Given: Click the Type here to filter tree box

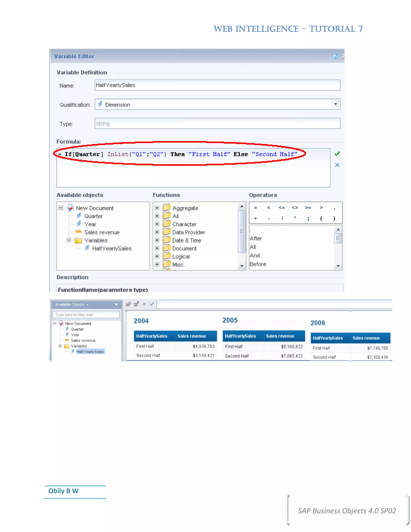Looking at the screenshot, I should pyautogui.click(x=86, y=315).
